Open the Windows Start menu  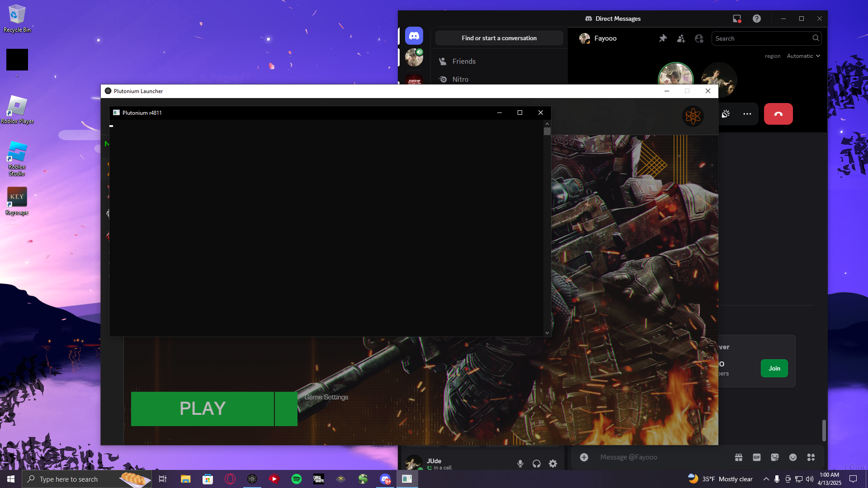11,479
